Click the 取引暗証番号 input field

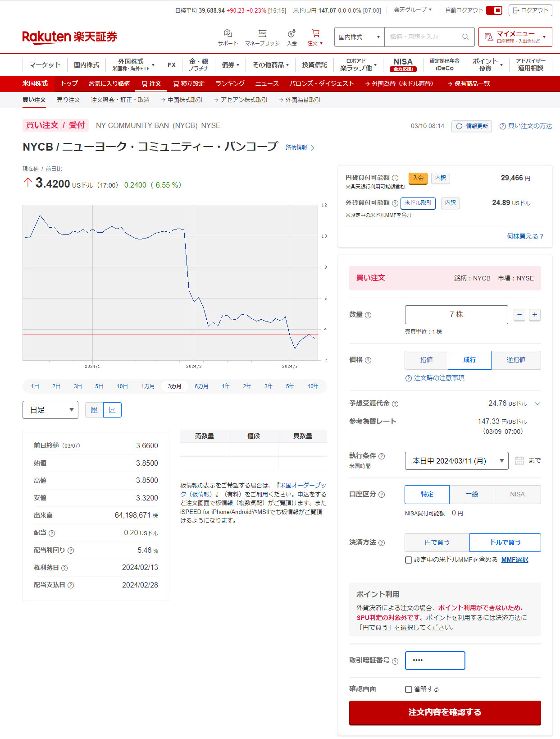pyautogui.click(x=435, y=661)
